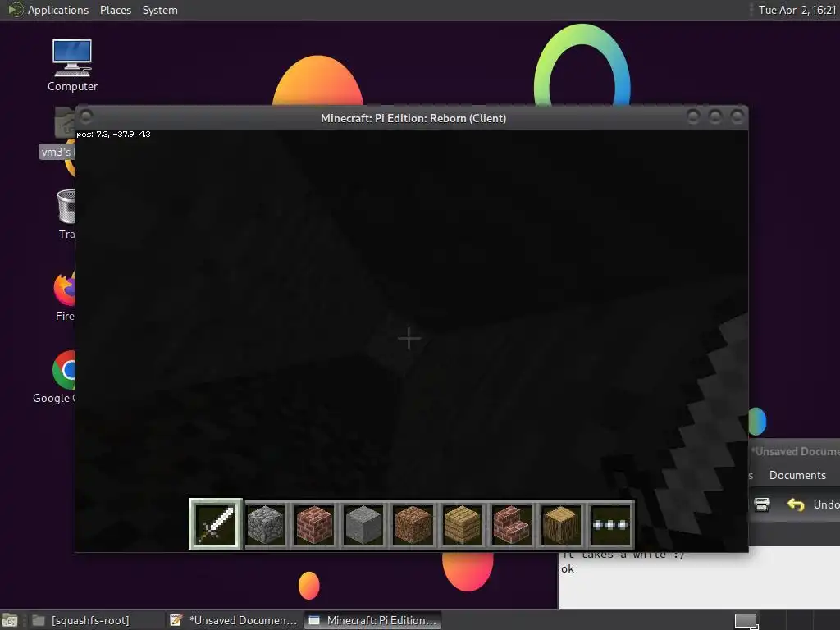Viewport: 840px width, 630px height.
Task: Click the Print icon in text editor
Action: point(762,504)
